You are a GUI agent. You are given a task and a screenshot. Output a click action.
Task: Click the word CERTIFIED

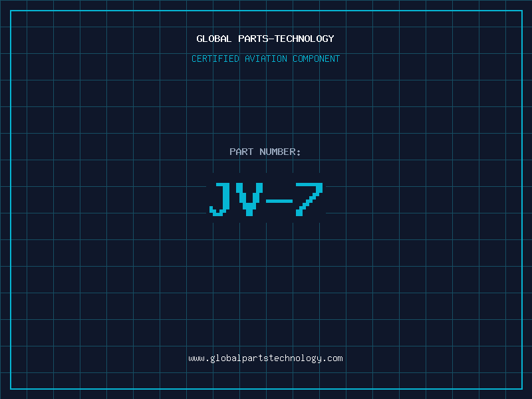point(215,59)
